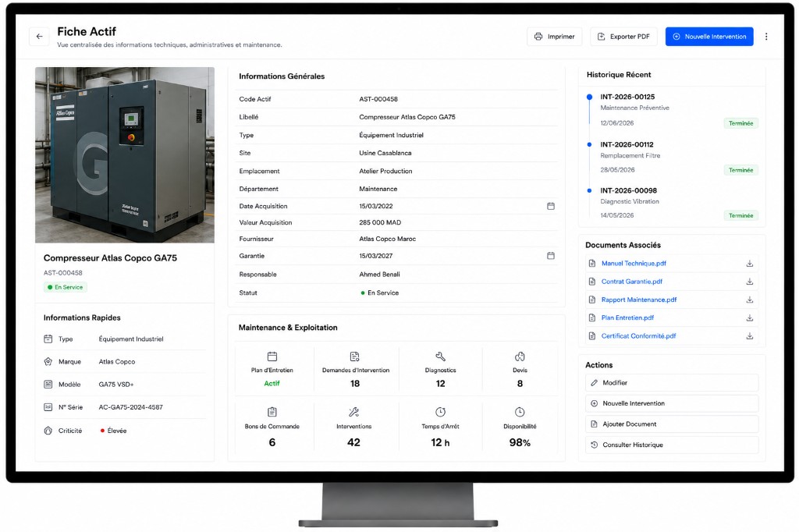Open intervention INT-2026-00112

pos(627,145)
